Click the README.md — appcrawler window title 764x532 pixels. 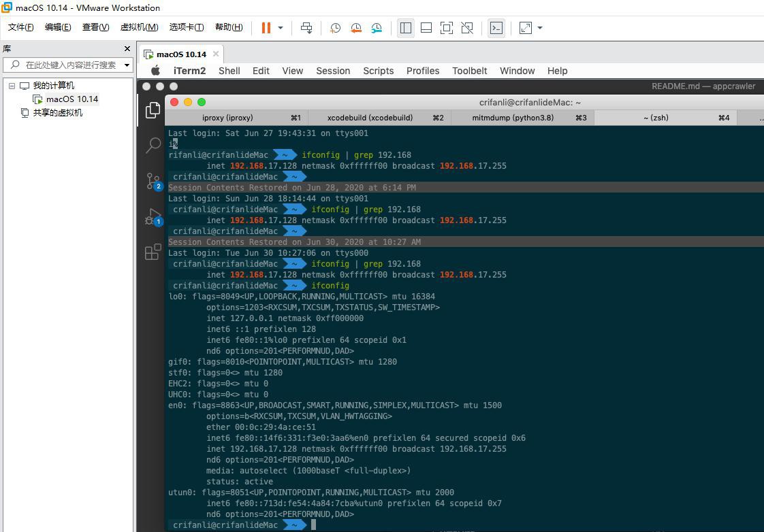703,86
